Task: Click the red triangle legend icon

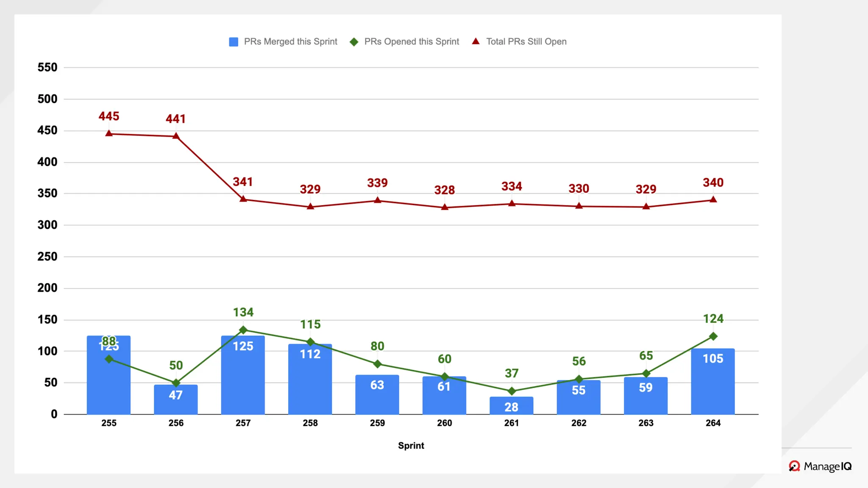Action: [476, 42]
